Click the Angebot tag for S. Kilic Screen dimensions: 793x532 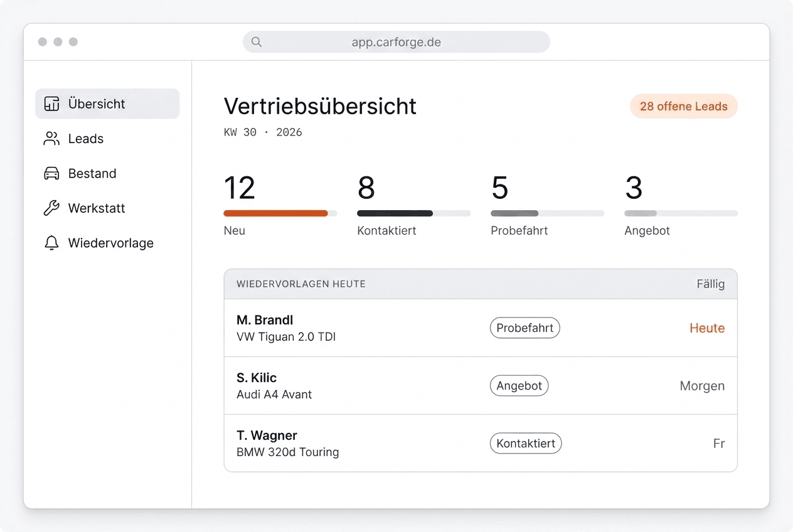point(519,386)
